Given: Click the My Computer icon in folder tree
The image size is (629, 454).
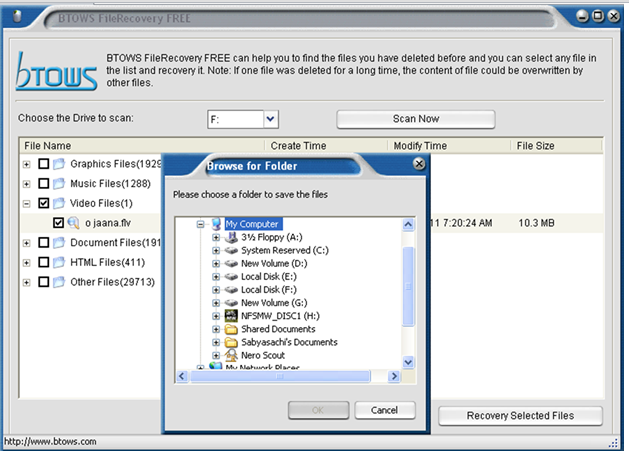Looking at the screenshot, I should 216,224.
